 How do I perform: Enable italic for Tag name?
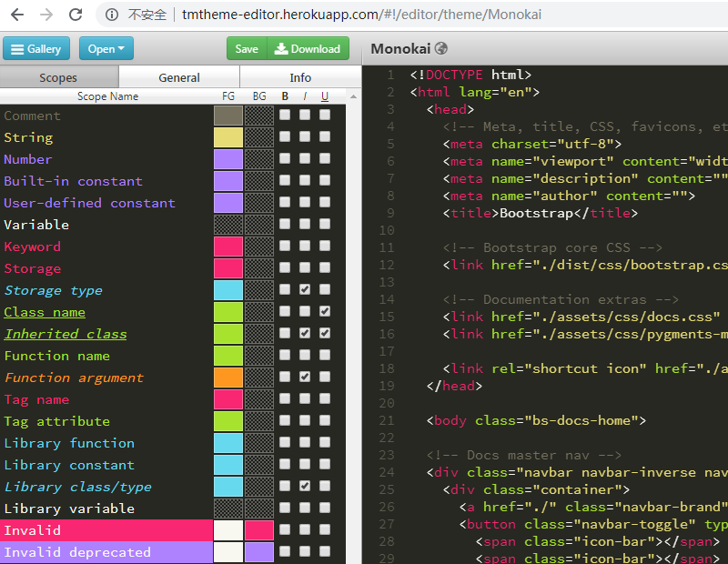305,398
